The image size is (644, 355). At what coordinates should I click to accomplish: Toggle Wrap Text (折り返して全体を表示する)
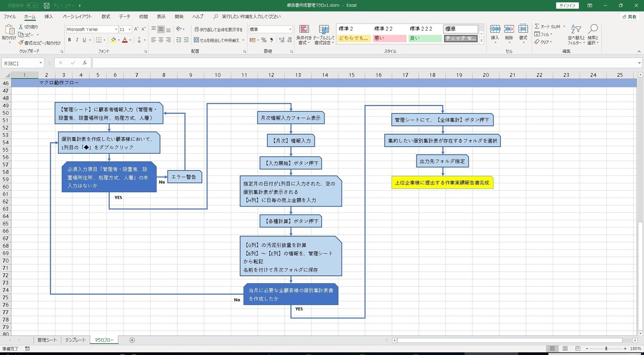pyautogui.click(x=219, y=30)
